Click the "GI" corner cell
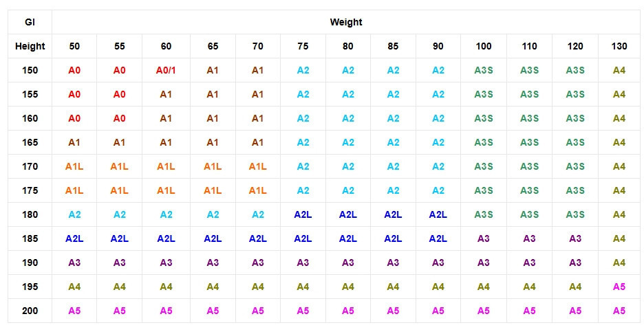Screen dimensions: 644x334 (x=30, y=22)
